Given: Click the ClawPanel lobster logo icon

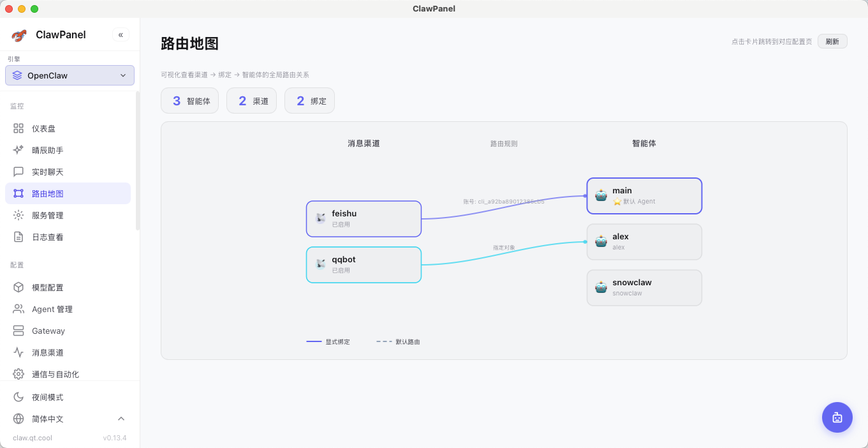Looking at the screenshot, I should tap(19, 35).
